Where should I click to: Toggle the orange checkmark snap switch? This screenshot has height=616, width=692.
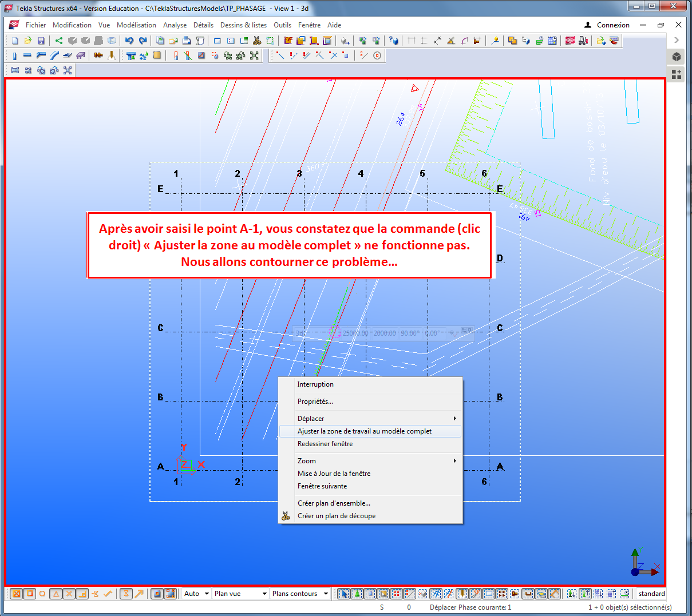(x=108, y=594)
